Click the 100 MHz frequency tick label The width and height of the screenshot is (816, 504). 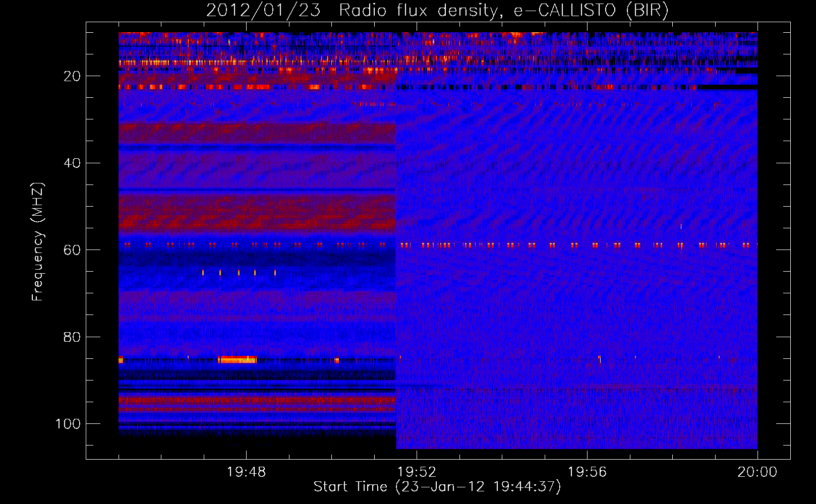click(68, 424)
